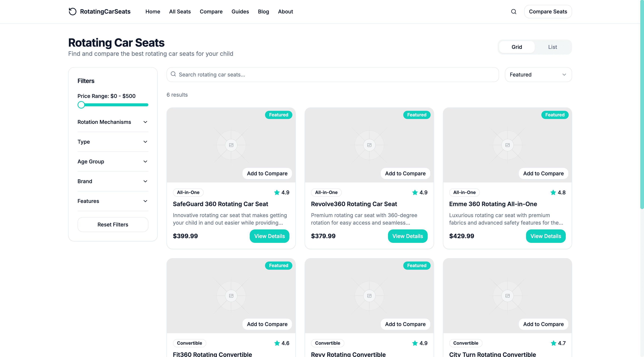644x357 pixels.
Task: Open Compare navigation link
Action: pyautogui.click(x=211, y=12)
